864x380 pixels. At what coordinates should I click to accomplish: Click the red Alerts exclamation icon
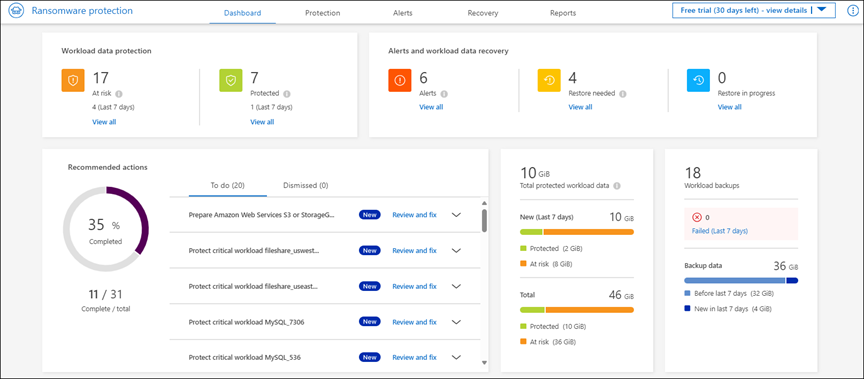pyautogui.click(x=400, y=80)
